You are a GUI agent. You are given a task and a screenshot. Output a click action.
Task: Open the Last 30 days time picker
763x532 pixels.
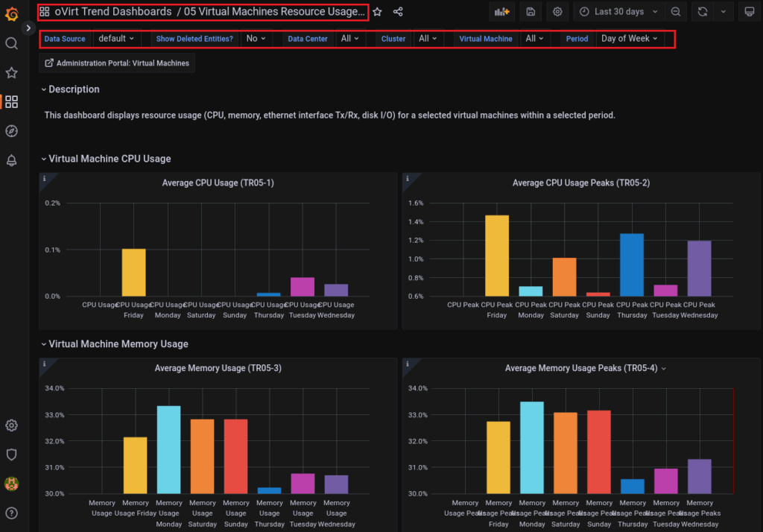[618, 12]
